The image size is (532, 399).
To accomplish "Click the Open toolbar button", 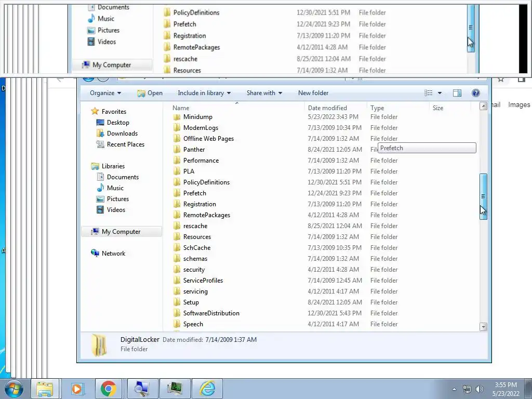I will [x=150, y=93].
